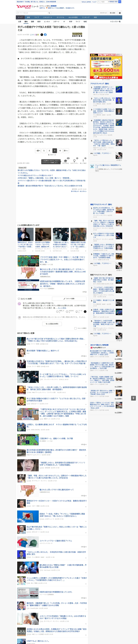Open the 相馬経吉 報告 dropdown in header

coord(113,2)
